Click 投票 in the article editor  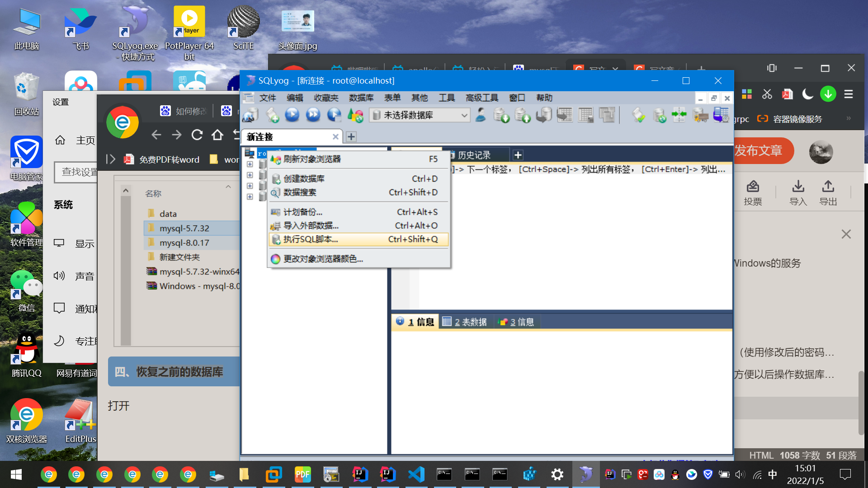753,192
